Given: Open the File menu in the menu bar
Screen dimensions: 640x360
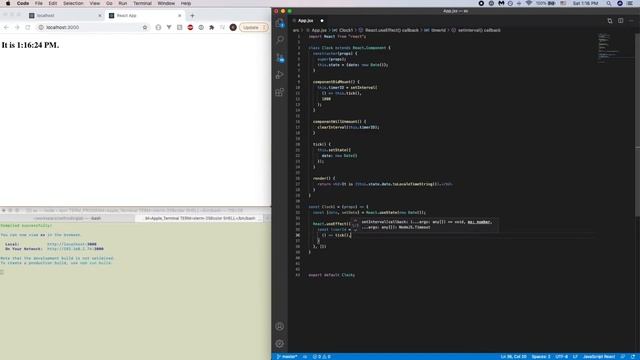Looking at the screenshot, I should 39,3.
